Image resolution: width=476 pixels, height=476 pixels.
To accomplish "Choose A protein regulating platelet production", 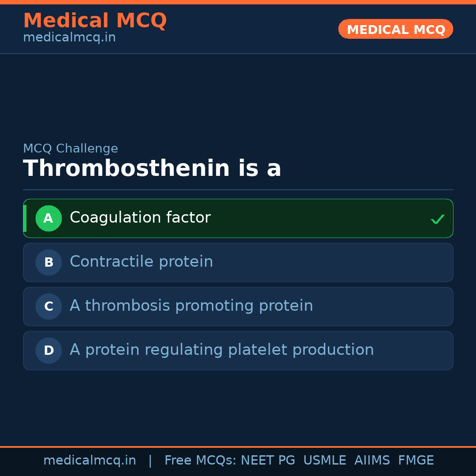I will [x=222, y=350].
